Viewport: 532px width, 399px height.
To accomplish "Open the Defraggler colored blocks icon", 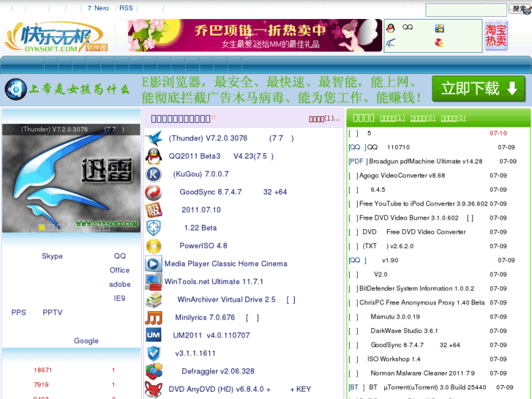I will tap(154, 371).
